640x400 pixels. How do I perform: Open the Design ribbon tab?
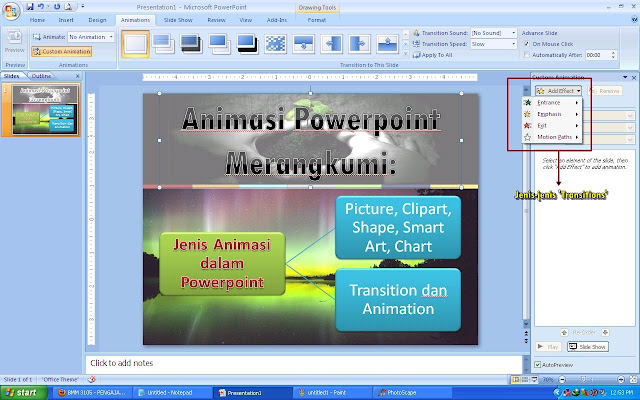[97, 20]
